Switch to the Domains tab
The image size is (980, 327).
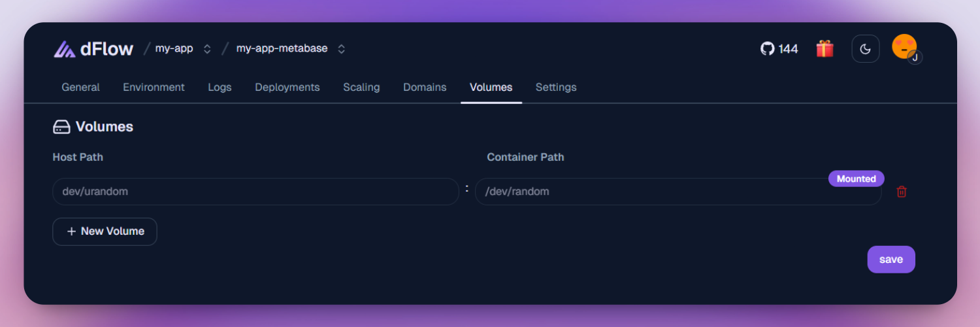(x=425, y=87)
